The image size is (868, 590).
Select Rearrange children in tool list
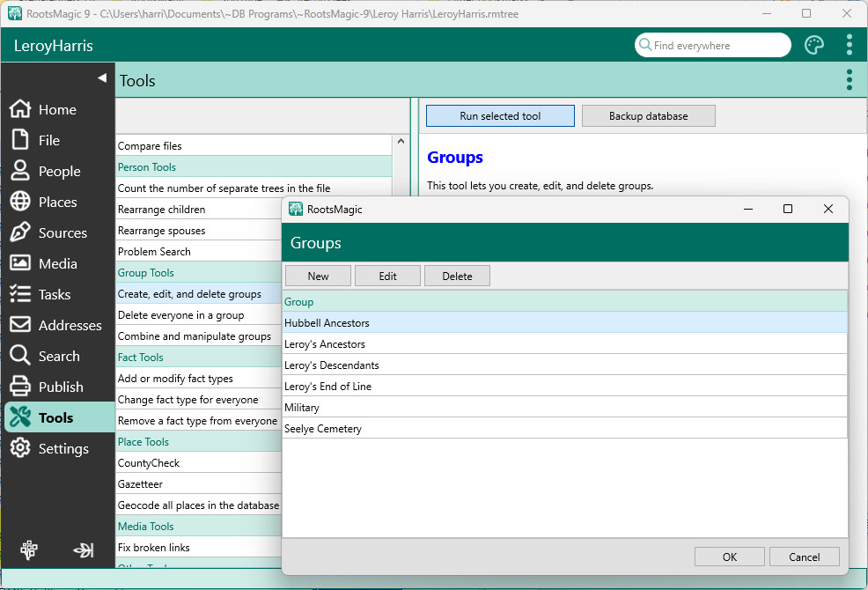click(162, 210)
